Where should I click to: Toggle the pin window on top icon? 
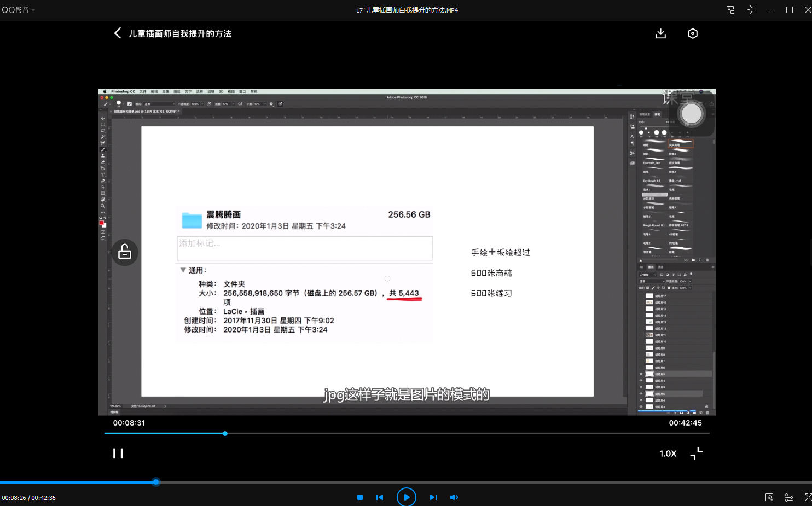click(751, 10)
